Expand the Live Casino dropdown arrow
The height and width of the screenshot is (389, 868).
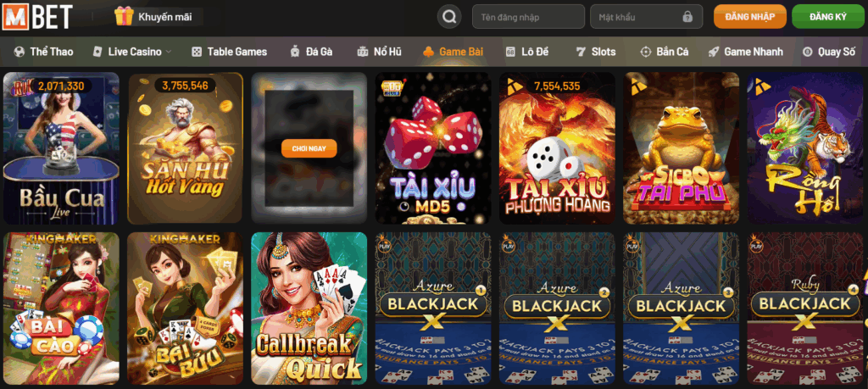coord(169,52)
